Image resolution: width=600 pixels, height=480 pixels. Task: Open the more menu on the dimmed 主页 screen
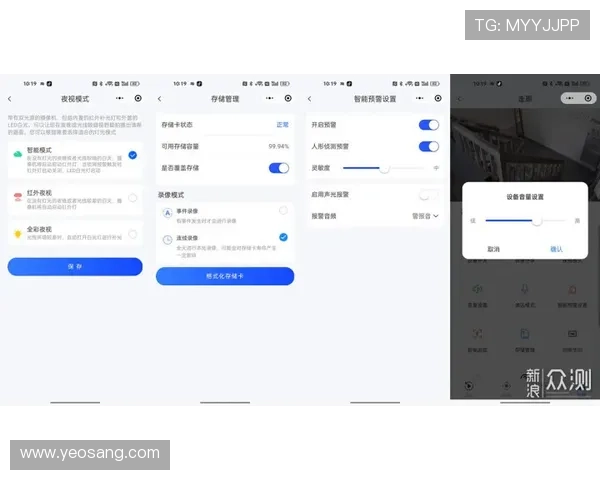coord(570,98)
